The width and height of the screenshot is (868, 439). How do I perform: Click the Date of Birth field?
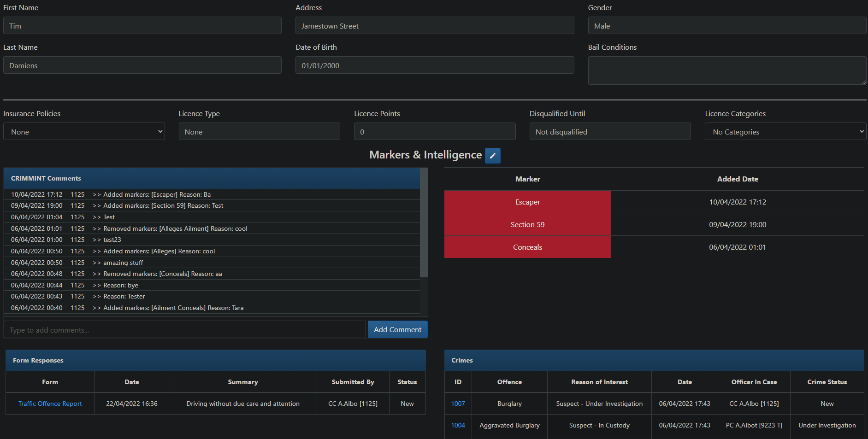(x=434, y=65)
